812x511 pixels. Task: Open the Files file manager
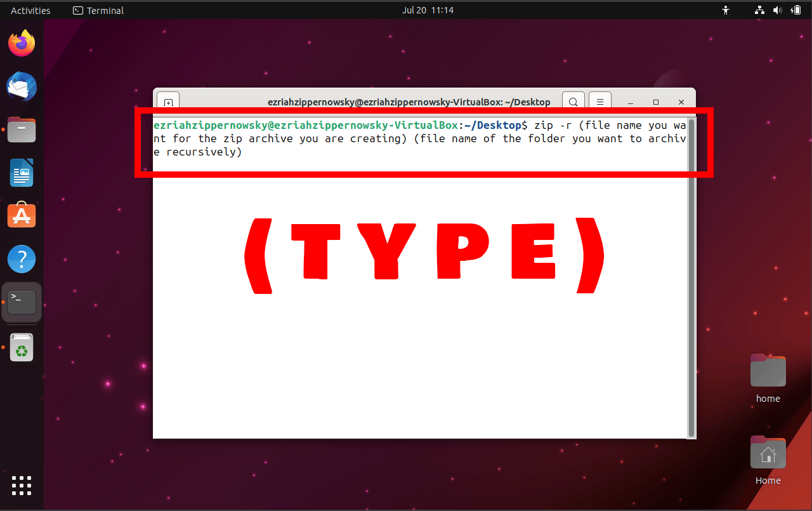(x=22, y=129)
